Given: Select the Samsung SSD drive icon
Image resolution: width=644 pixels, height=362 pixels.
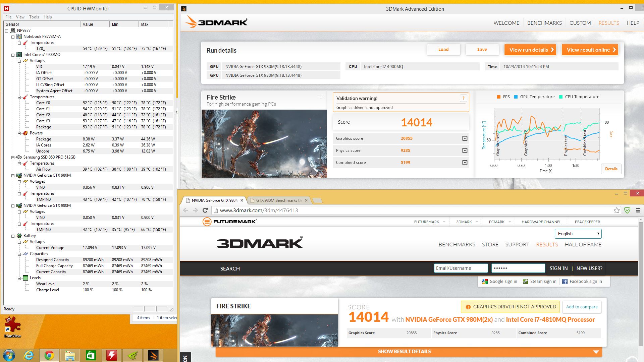Looking at the screenshot, I should [x=19, y=157].
